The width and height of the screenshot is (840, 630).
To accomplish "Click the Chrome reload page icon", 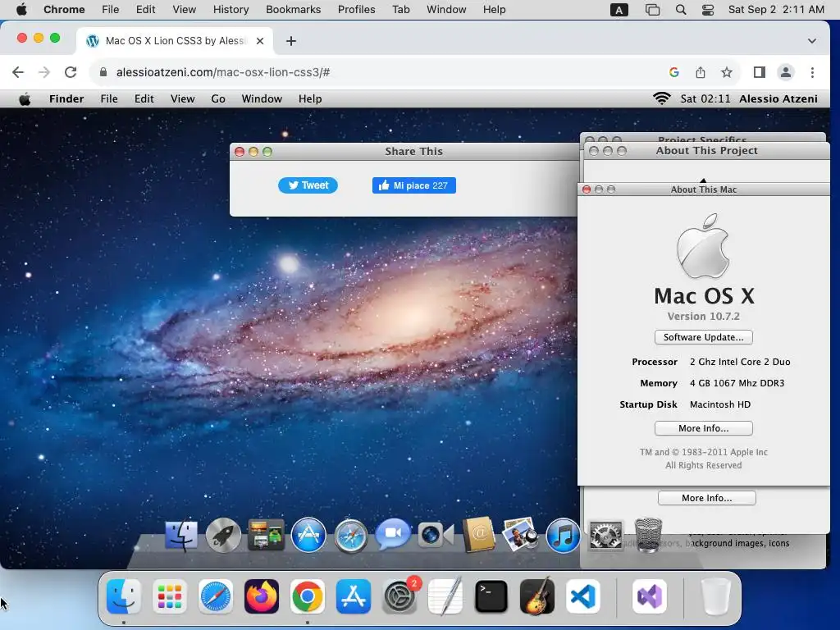I will (71, 72).
